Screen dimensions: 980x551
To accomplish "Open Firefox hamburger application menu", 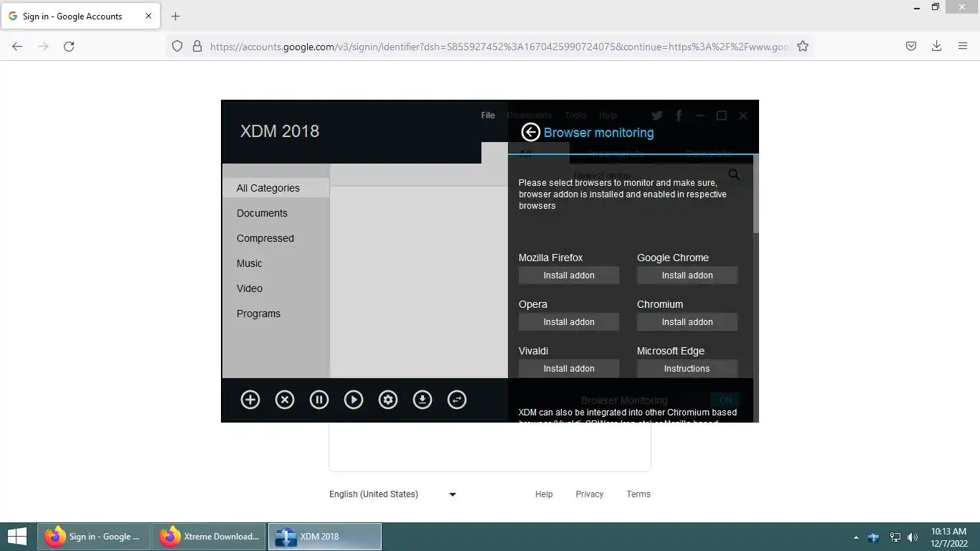I will point(963,46).
